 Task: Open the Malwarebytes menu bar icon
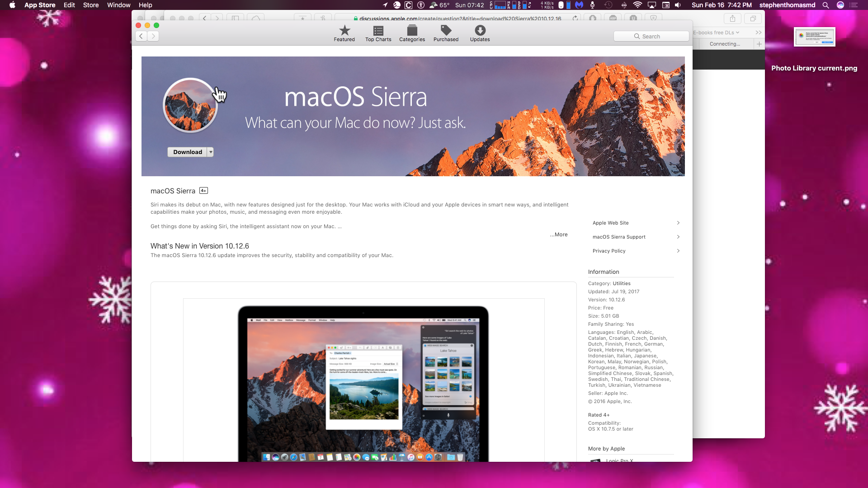pyautogui.click(x=579, y=5)
